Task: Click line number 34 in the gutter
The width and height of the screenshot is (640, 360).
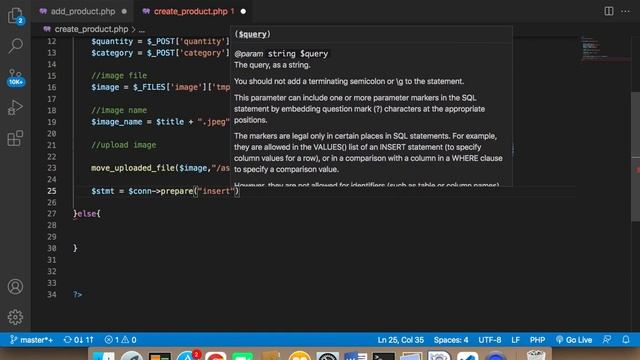Action: coord(52,295)
